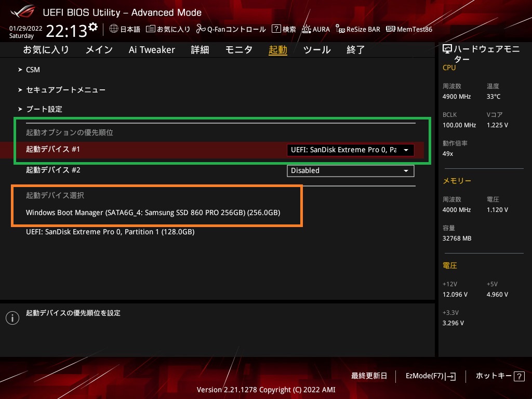Click the EzMode arrow icon

coord(451,376)
